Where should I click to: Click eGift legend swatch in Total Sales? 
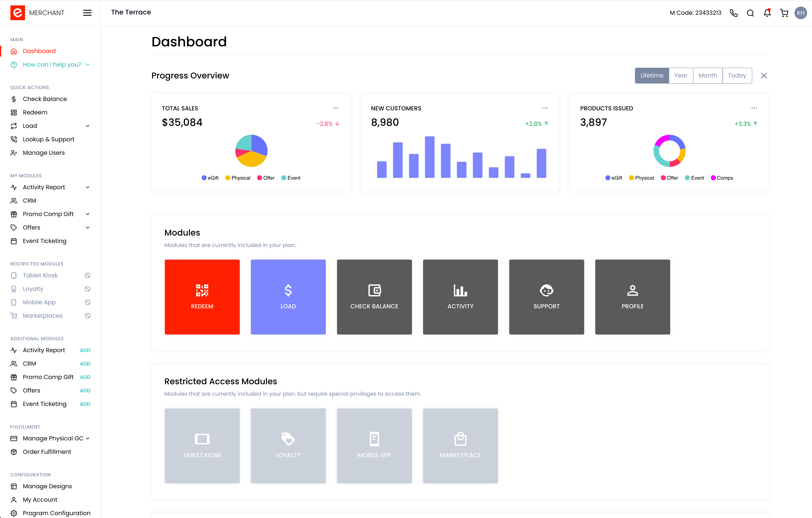tap(204, 178)
